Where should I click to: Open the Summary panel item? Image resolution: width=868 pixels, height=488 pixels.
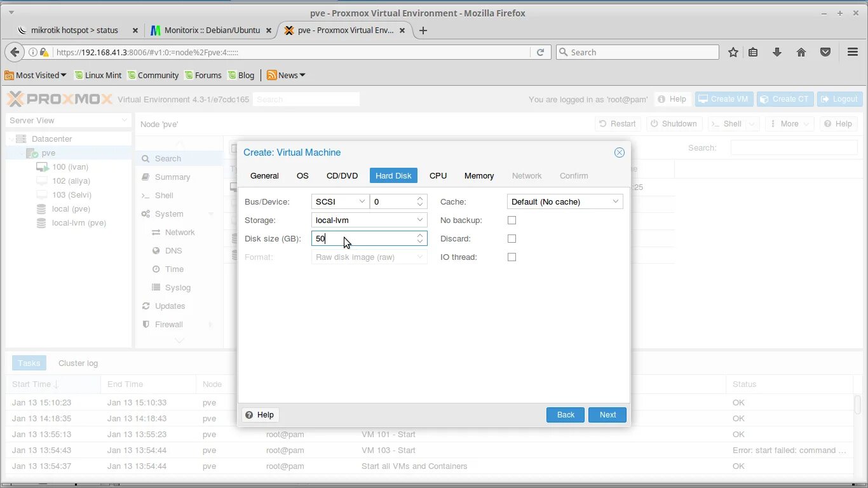[173, 177]
